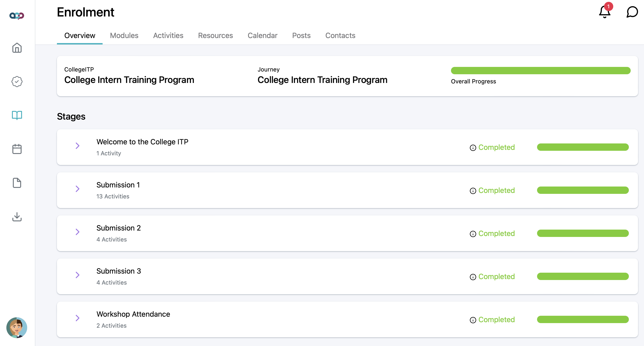Click info icon next to Workshop Attendance status
The height and width of the screenshot is (346, 644).
[473, 320]
